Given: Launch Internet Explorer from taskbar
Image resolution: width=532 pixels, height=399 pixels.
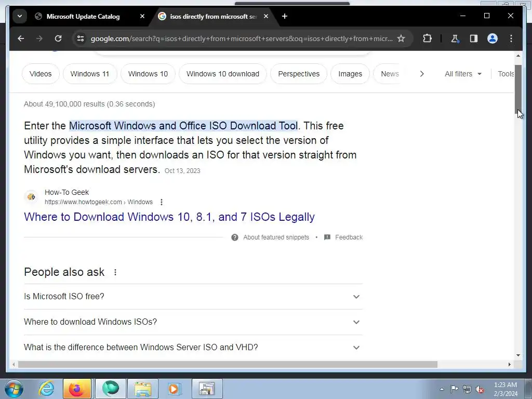Looking at the screenshot, I should pyautogui.click(x=46, y=389).
